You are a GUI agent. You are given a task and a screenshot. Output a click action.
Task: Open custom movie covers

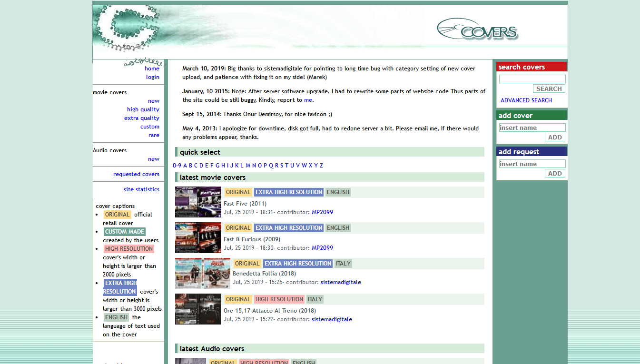150,127
